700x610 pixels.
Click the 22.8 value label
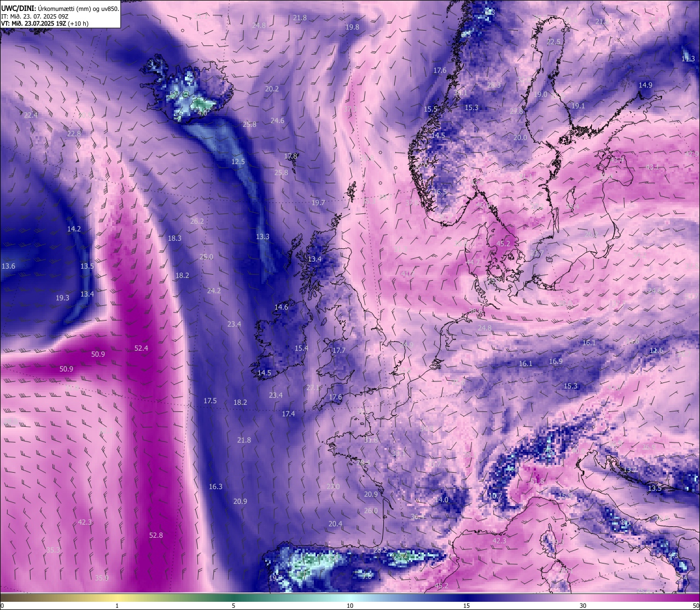74,133
